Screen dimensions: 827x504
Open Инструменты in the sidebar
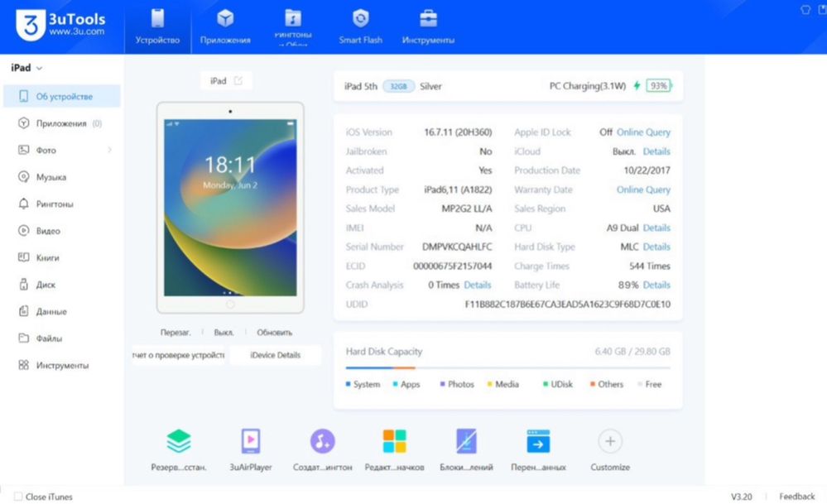[62, 365]
